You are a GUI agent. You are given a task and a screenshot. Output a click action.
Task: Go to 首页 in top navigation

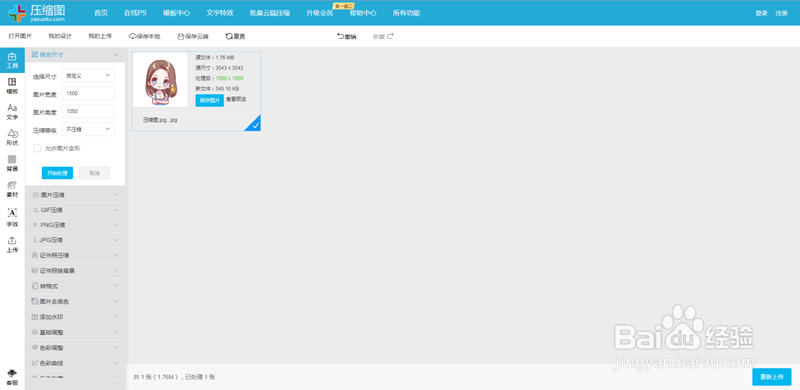pyautogui.click(x=101, y=13)
